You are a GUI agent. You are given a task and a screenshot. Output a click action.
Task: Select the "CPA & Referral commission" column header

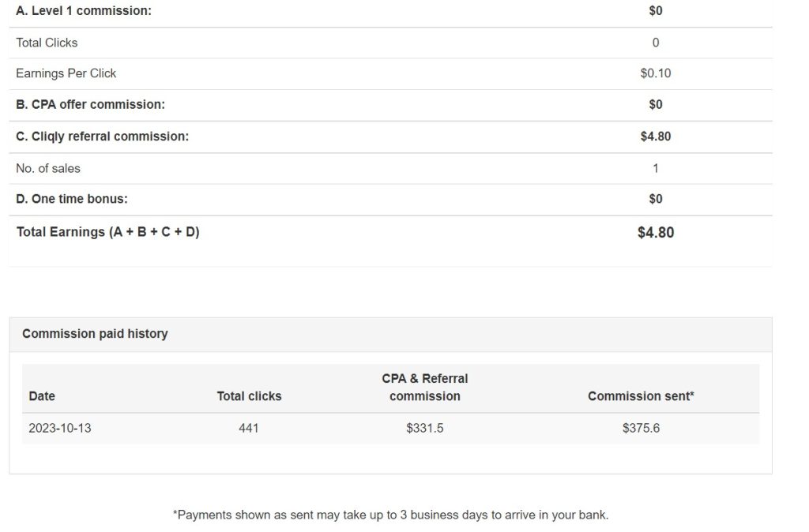(x=424, y=388)
